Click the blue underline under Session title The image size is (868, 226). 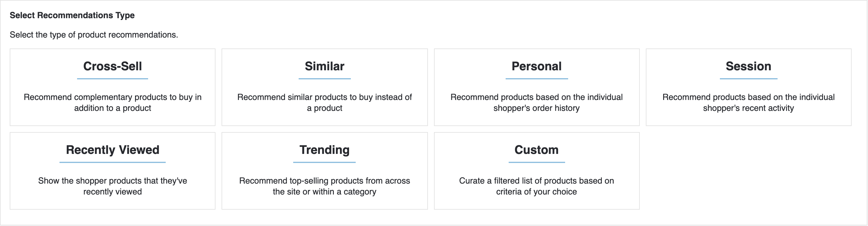748,79
